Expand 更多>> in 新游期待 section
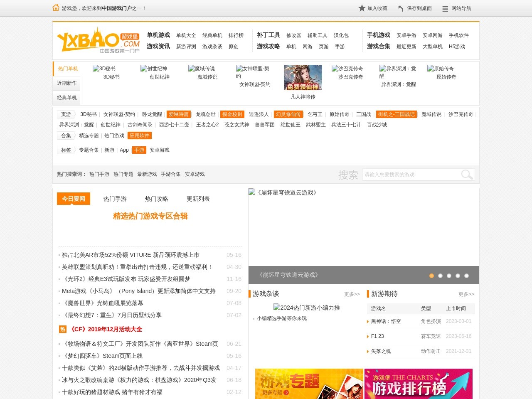 [466, 294]
